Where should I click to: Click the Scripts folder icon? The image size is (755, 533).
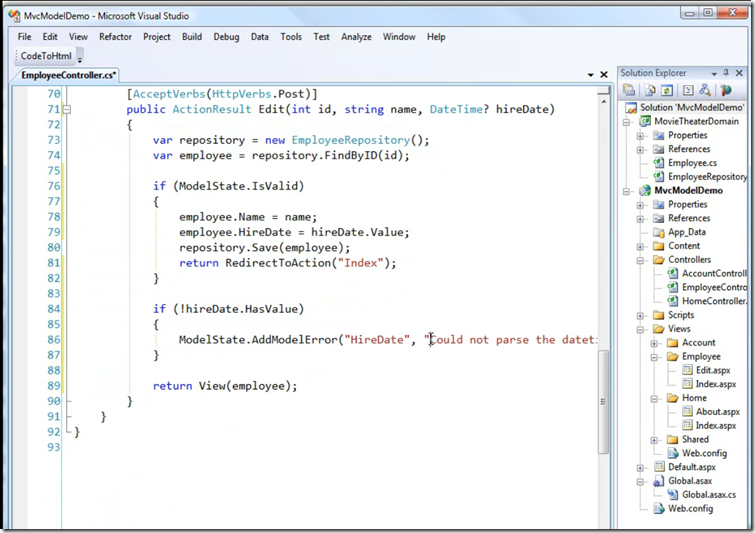(659, 315)
